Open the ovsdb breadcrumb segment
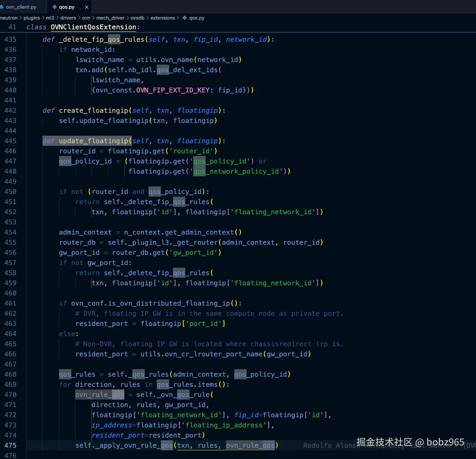 pos(137,18)
